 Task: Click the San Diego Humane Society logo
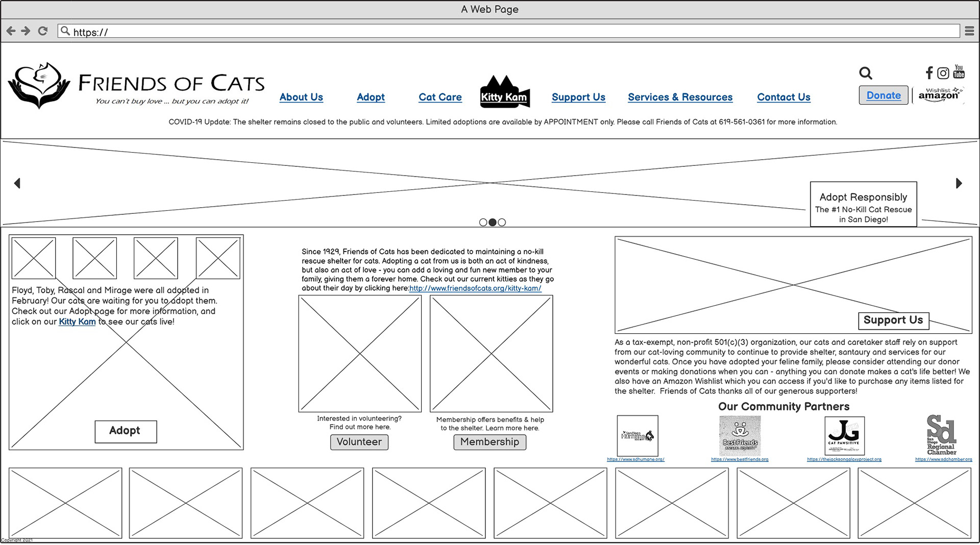point(638,436)
